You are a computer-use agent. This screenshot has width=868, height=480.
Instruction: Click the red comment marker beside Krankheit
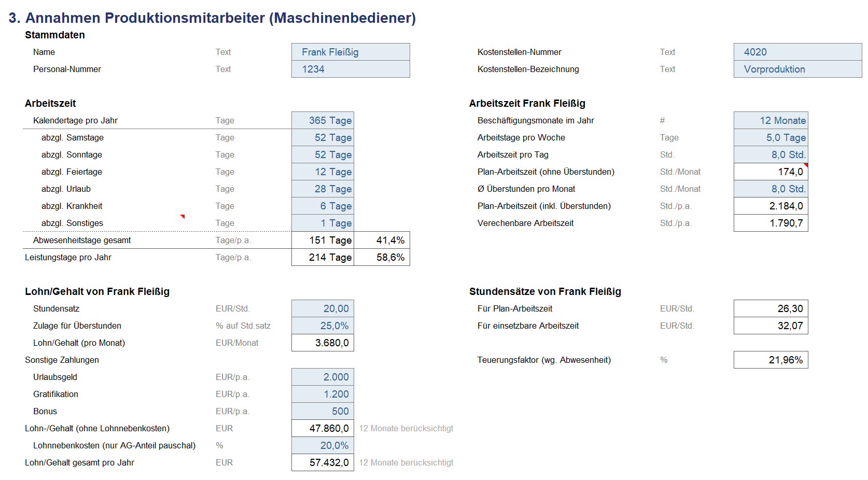click(x=183, y=216)
